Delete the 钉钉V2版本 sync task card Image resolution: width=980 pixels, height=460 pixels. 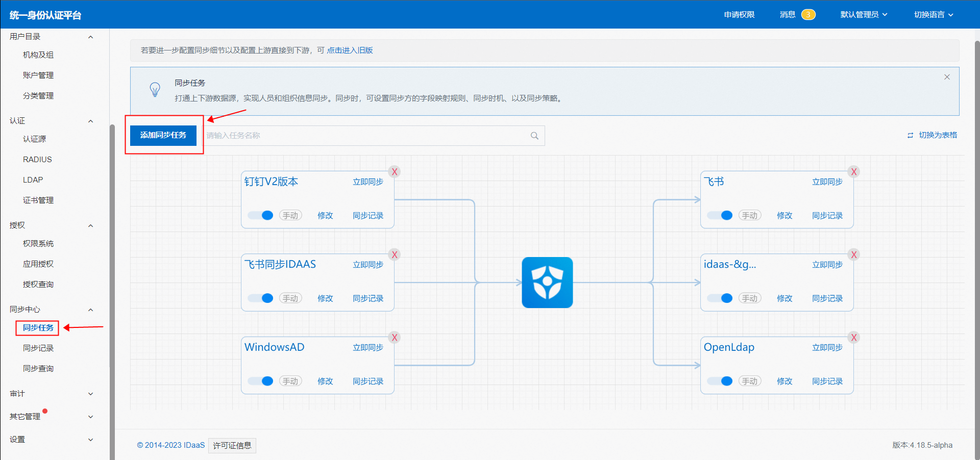coord(394,172)
